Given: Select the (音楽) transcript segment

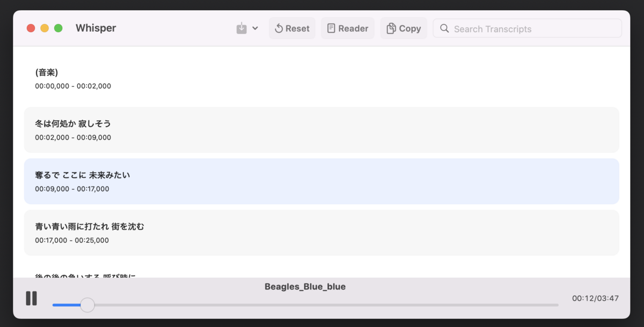Looking at the screenshot, I should point(321,78).
